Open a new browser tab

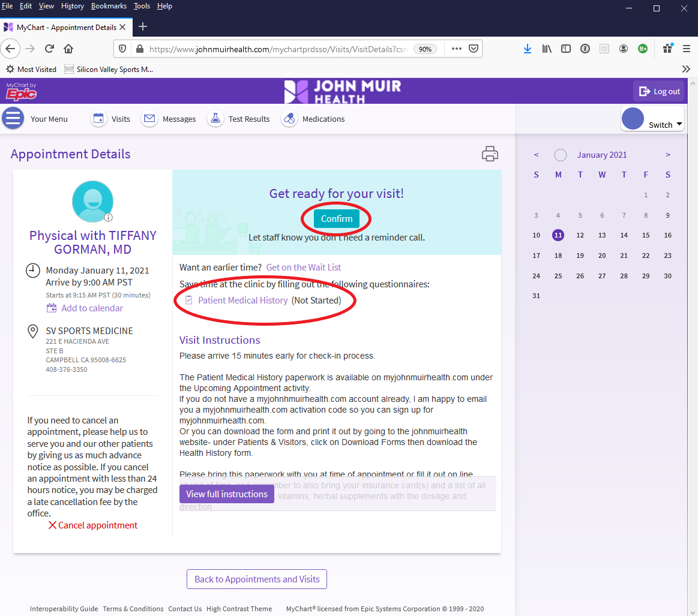pyautogui.click(x=143, y=26)
